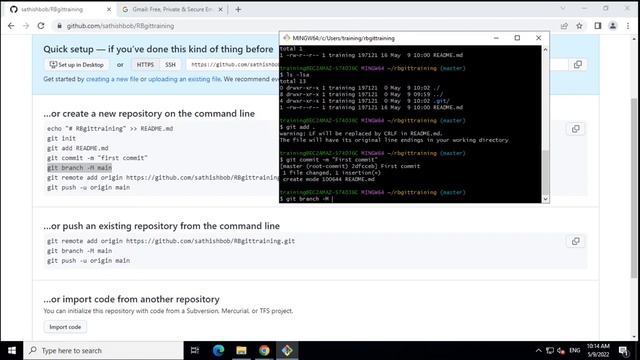Click the terminal scrollbar down arrow
Screen dimensions: 640x360
pos(545,199)
